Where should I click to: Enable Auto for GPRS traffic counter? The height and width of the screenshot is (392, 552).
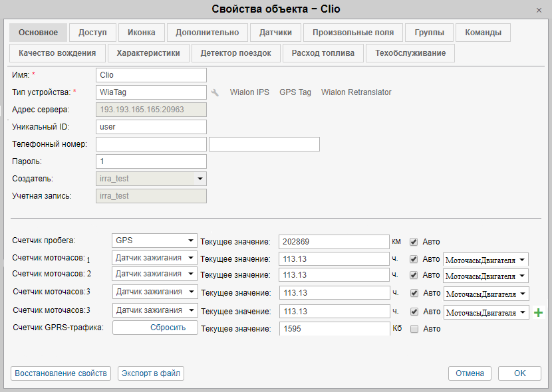pyautogui.click(x=414, y=328)
